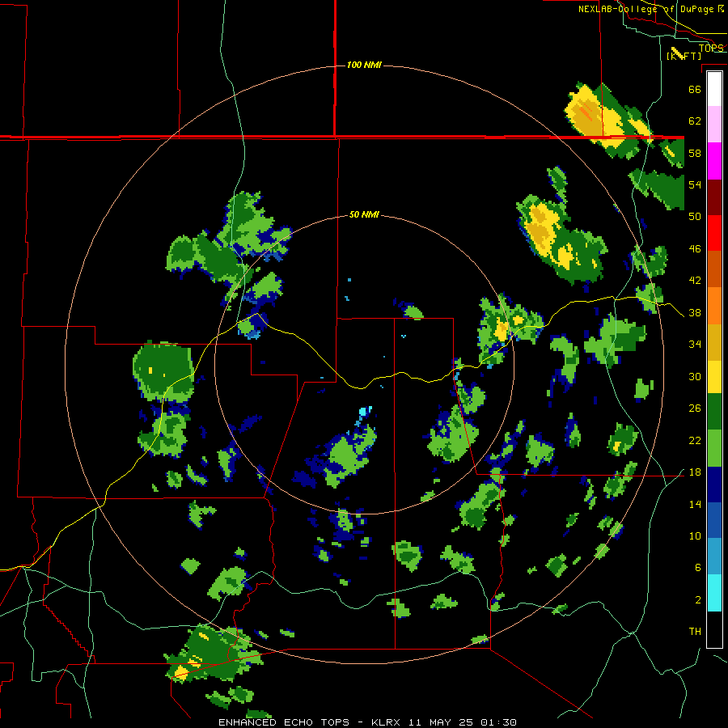Click the 6 legend value

click(x=697, y=568)
